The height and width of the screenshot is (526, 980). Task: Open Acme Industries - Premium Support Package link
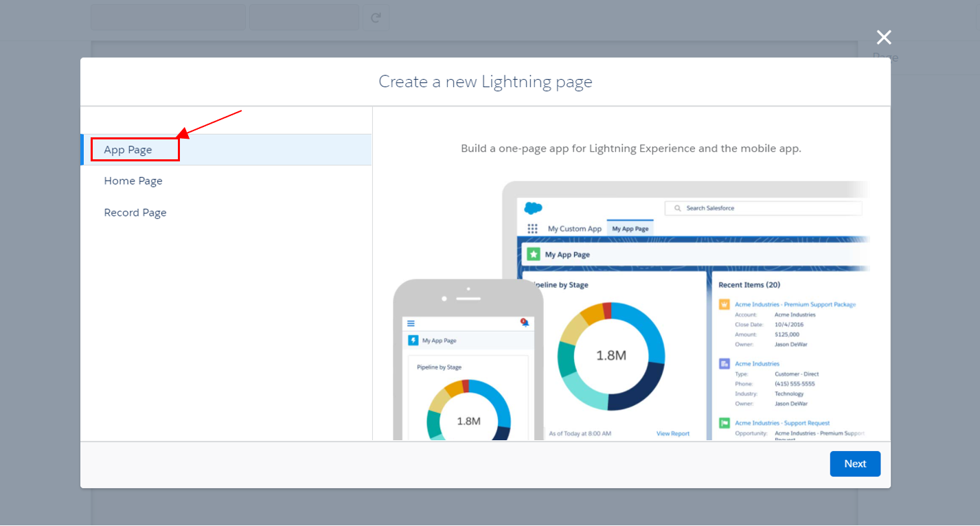point(795,304)
